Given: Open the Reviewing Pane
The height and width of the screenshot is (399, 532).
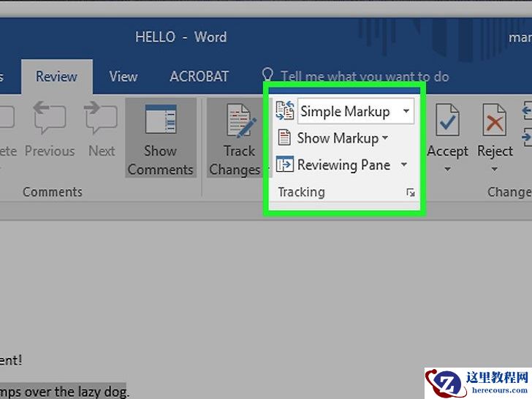Looking at the screenshot, I should click(343, 165).
